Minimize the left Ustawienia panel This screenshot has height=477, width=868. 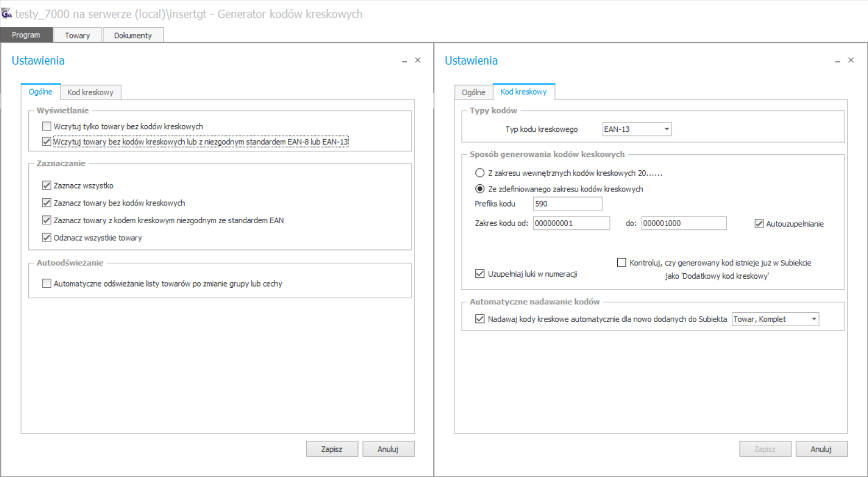click(x=404, y=61)
